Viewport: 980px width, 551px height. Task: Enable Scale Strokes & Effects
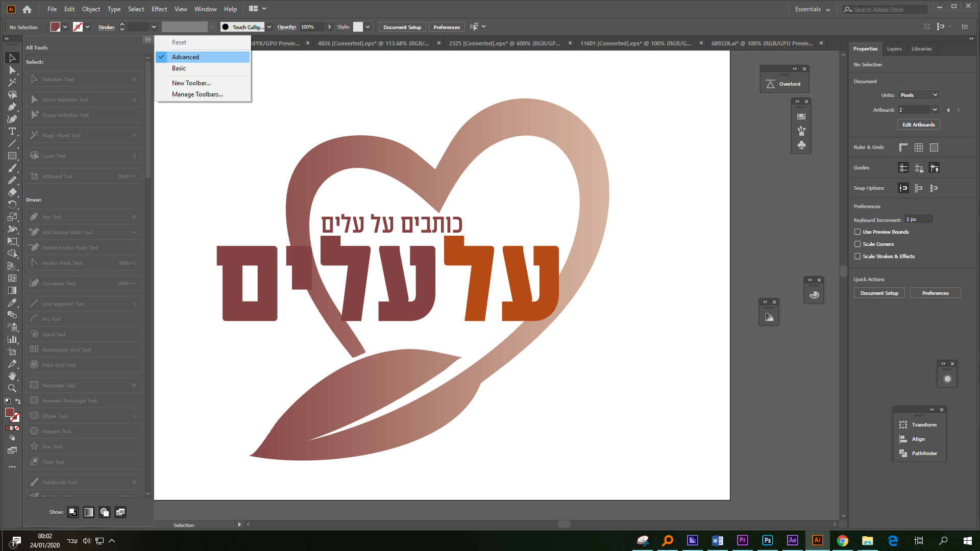pyautogui.click(x=858, y=256)
